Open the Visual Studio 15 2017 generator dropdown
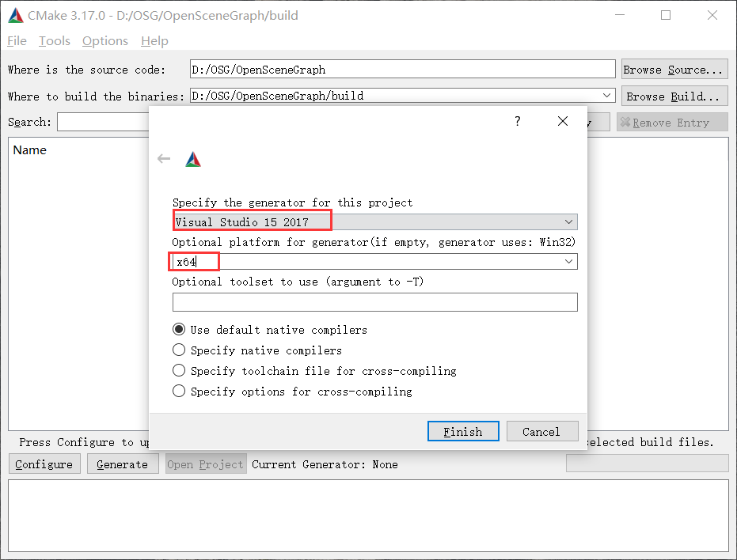This screenshot has width=737, height=560. pos(568,221)
